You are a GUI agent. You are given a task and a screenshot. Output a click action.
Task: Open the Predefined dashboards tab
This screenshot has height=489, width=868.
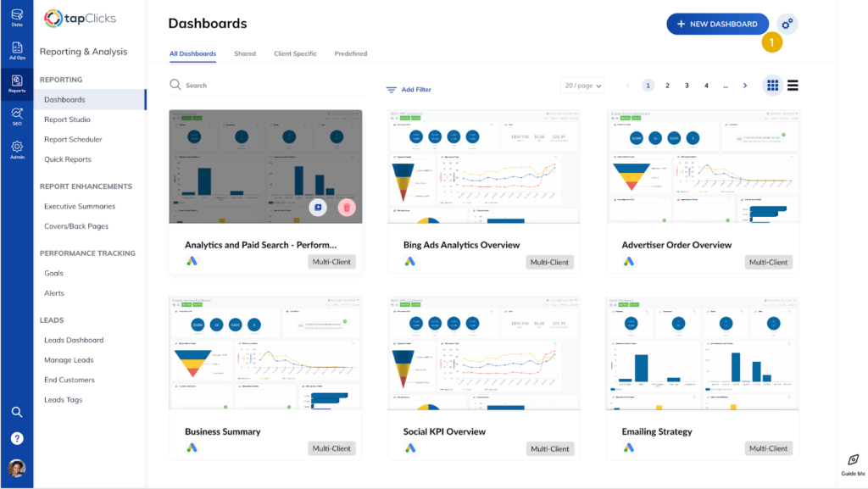pyautogui.click(x=350, y=53)
